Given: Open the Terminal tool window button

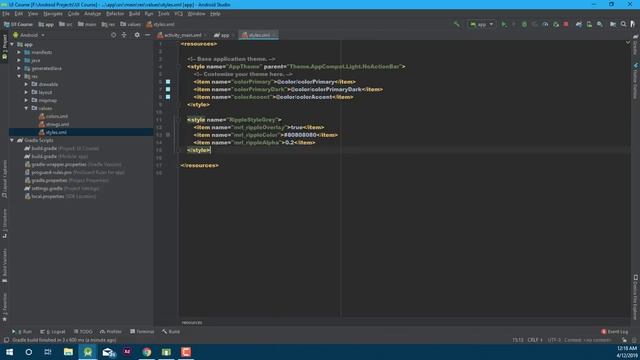Looking at the screenshot, I should pos(142,331).
